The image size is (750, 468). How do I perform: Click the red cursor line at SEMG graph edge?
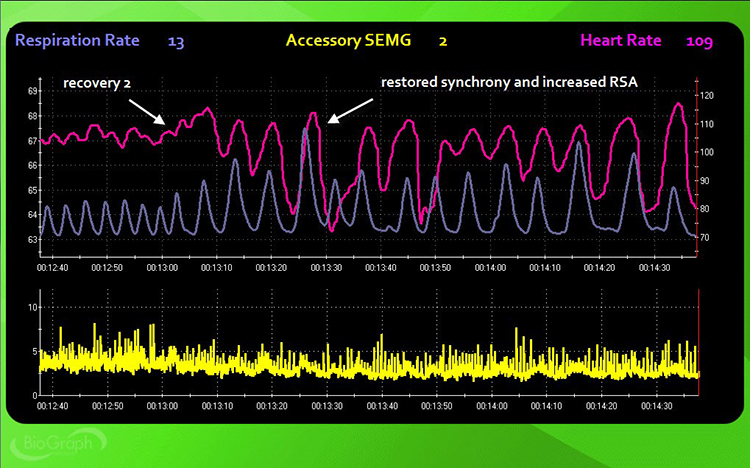pyautogui.click(x=698, y=340)
